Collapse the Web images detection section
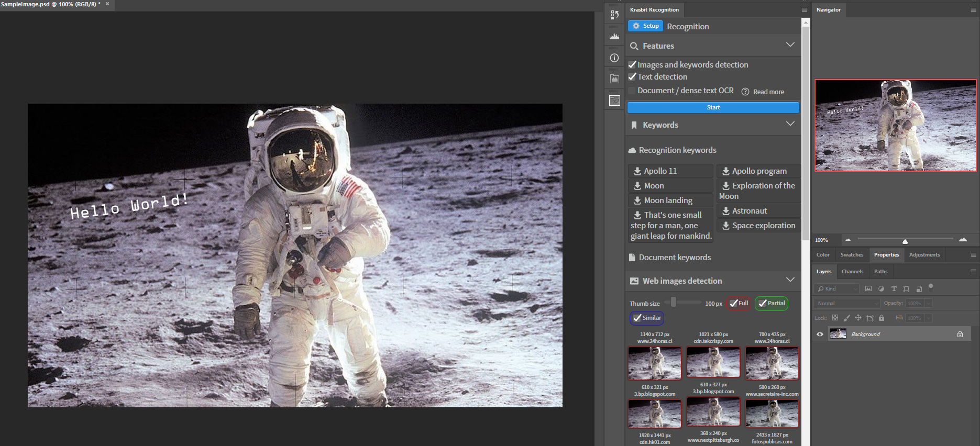Screen dimensions: 980x446 [x=790, y=280]
